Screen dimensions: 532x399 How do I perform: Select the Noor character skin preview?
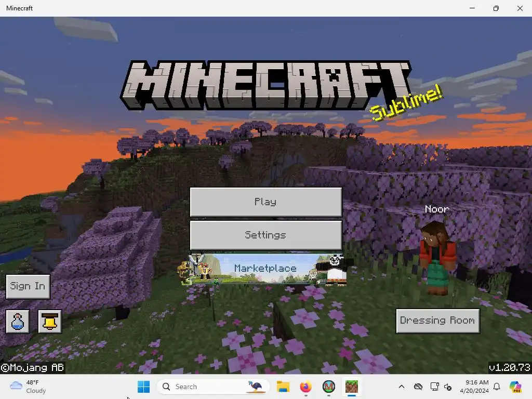(437, 258)
